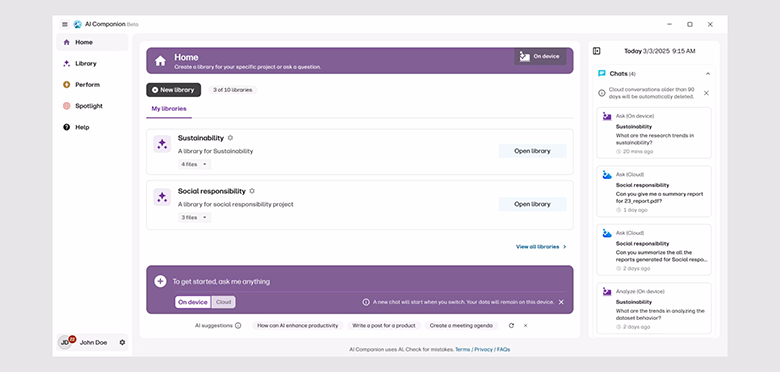Click the plus attach icon in prompt box
This screenshot has width=780, height=372.
coord(160,281)
